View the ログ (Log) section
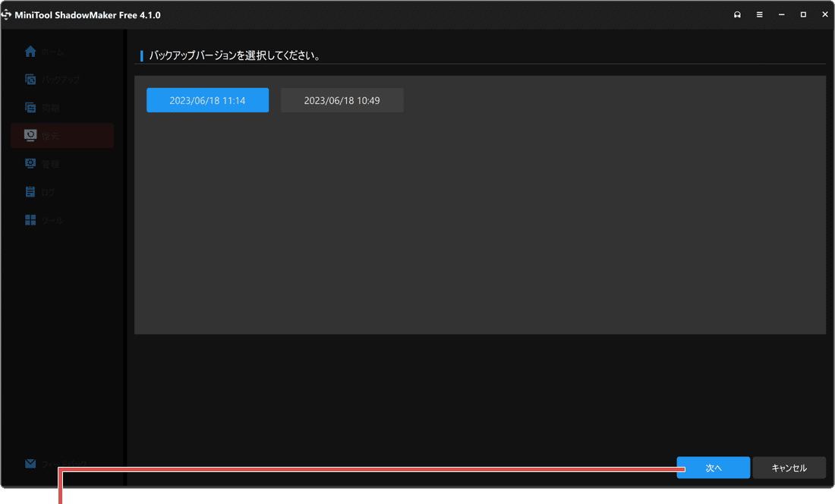The height and width of the screenshot is (504, 835). [49, 191]
